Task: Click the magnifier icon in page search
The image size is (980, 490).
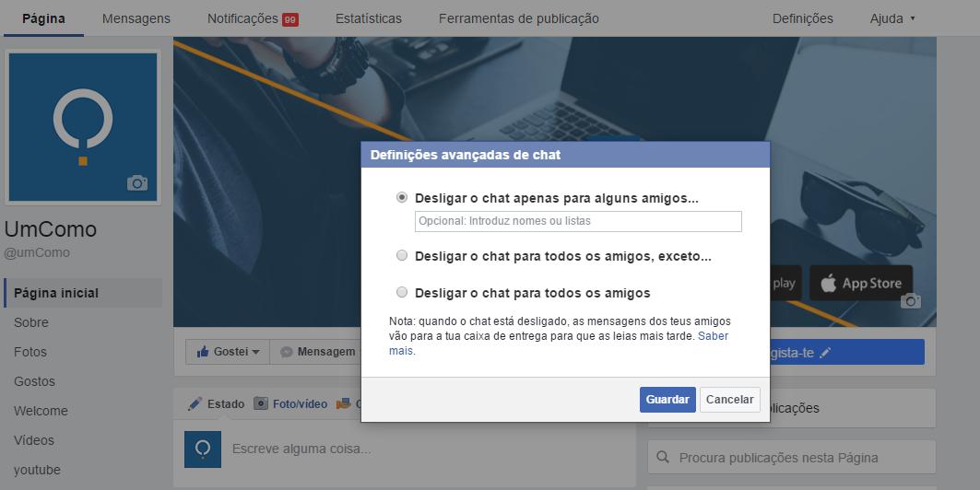Action: point(664,458)
